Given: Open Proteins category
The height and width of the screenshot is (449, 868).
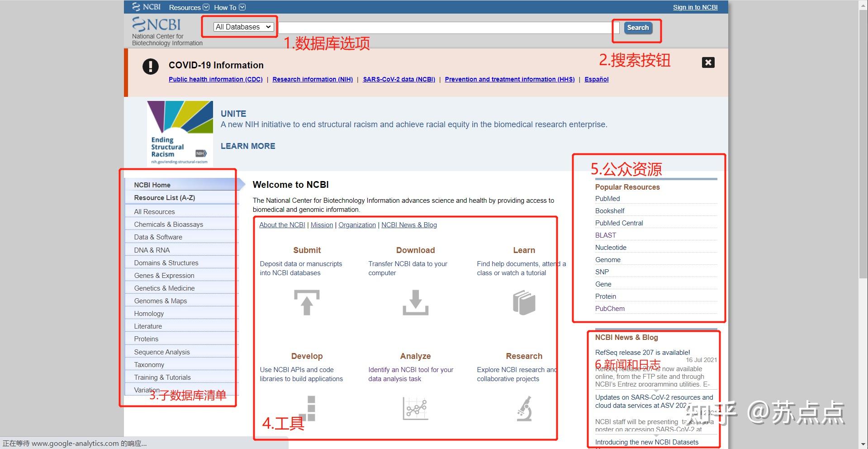Looking at the screenshot, I should [x=181, y=339].
